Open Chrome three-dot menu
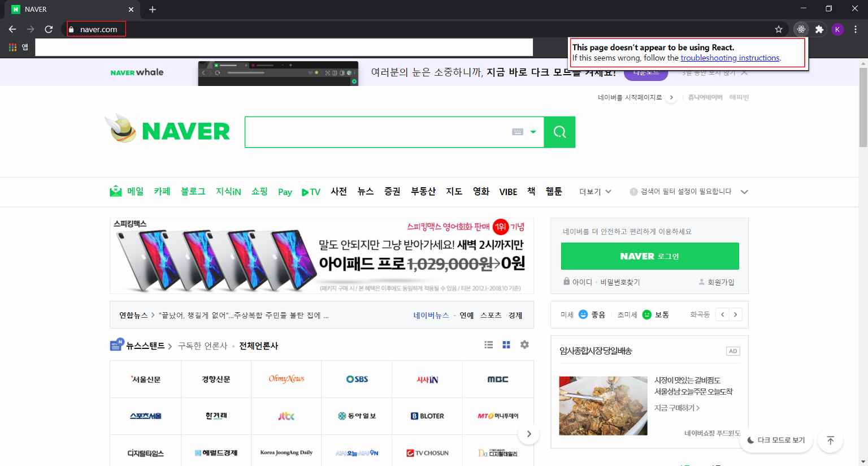The image size is (868, 466). [856, 29]
